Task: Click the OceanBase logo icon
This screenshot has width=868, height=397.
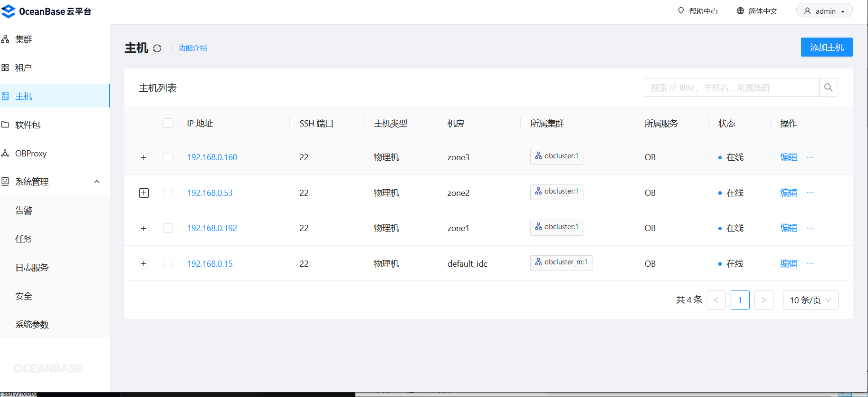Action: (x=9, y=11)
